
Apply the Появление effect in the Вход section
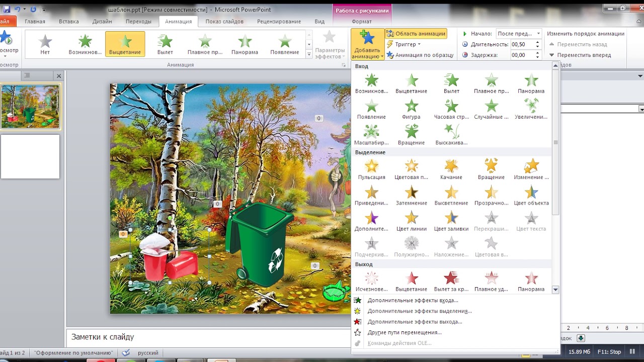click(x=371, y=109)
